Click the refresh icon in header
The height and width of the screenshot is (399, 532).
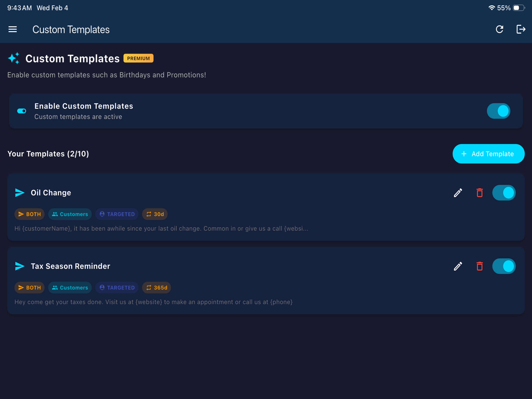[x=500, y=29]
